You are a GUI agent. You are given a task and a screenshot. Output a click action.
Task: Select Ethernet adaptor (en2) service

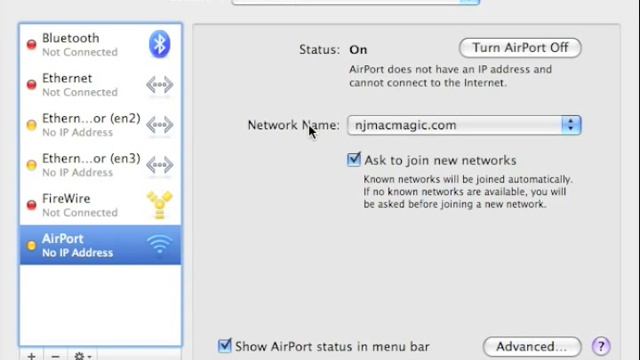[x=100, y=124]
